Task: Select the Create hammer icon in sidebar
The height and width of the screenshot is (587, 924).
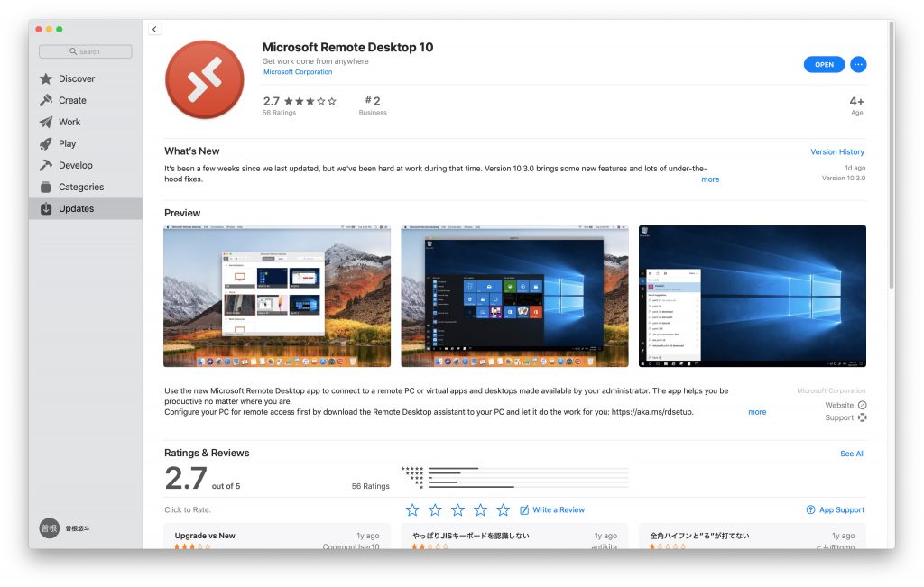Action: [x=46, y=101]
